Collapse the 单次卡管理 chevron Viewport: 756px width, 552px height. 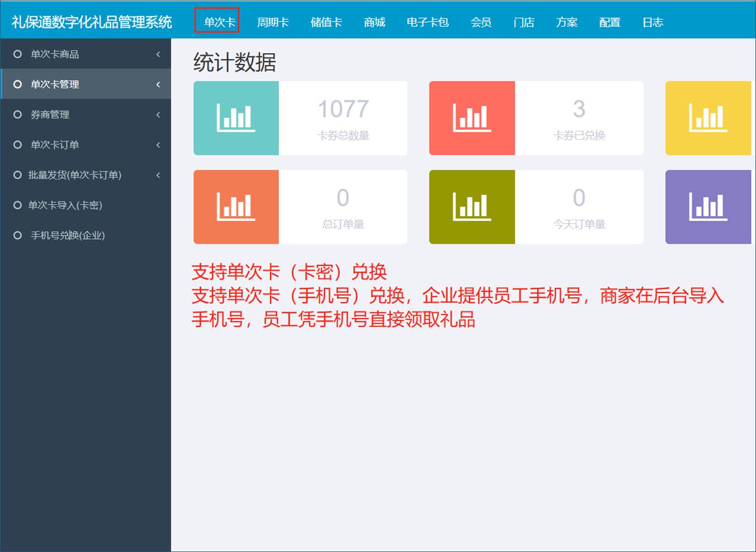(158, 84)
